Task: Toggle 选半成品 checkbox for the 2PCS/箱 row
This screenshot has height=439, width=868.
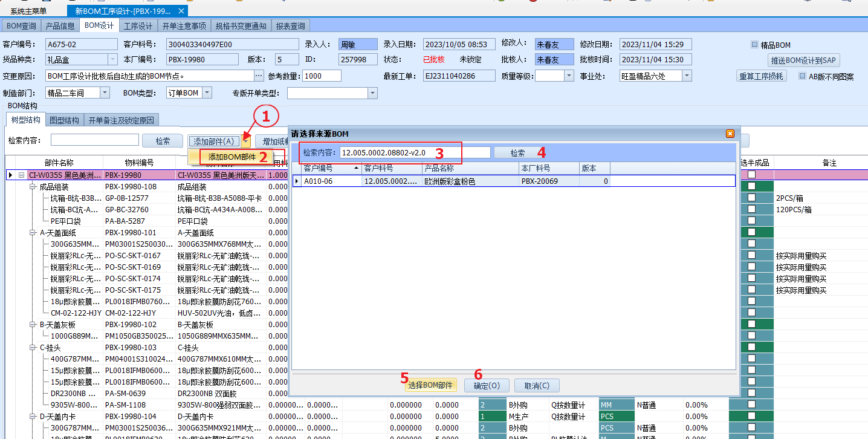Action: (751, 198)
